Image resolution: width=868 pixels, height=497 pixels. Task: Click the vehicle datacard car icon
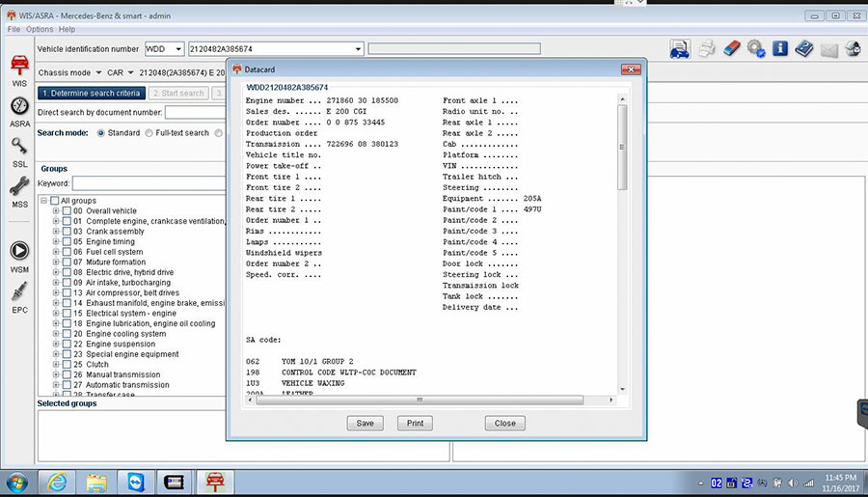click(x=680, y=48)
